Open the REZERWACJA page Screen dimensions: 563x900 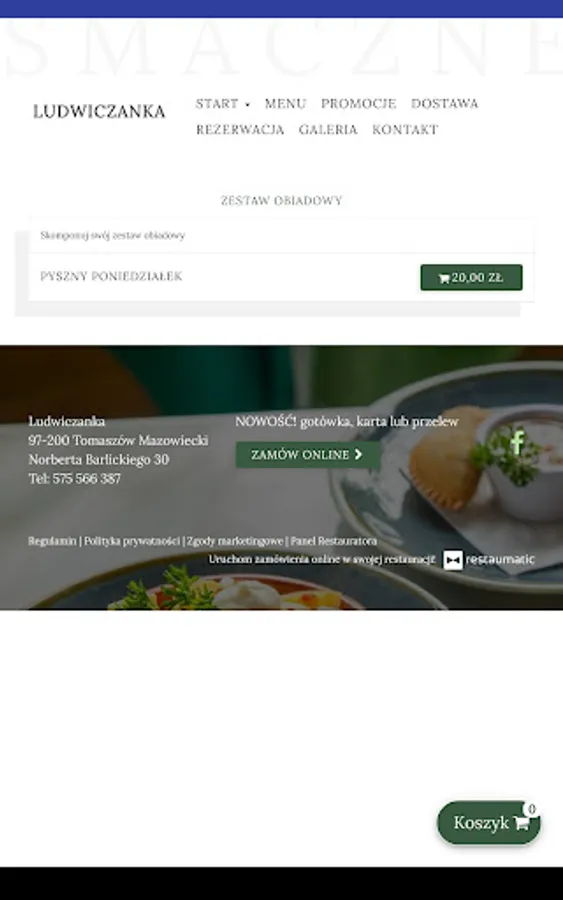pos(240,130)
